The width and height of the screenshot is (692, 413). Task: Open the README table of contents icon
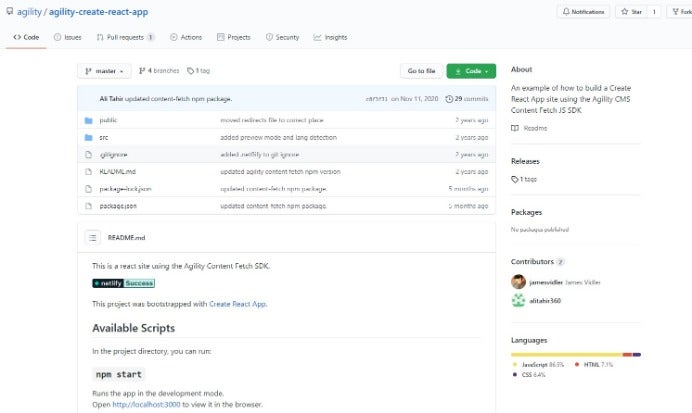point(93,237)
